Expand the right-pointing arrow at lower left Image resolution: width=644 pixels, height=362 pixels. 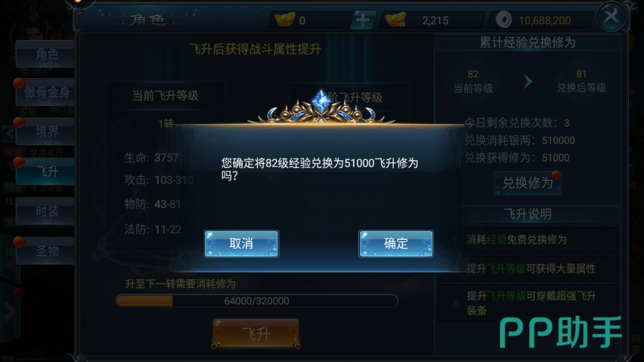[10, 312]
